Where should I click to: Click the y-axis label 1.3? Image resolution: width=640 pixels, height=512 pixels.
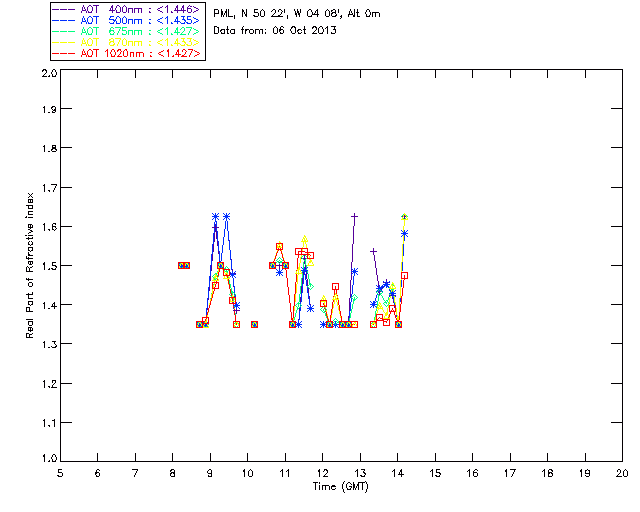(49, 344)
